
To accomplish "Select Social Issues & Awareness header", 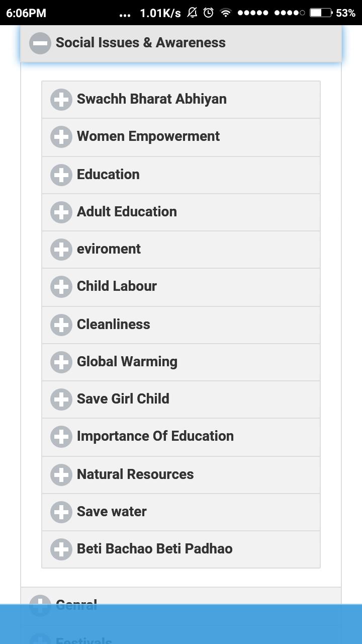I will point(181,43).
